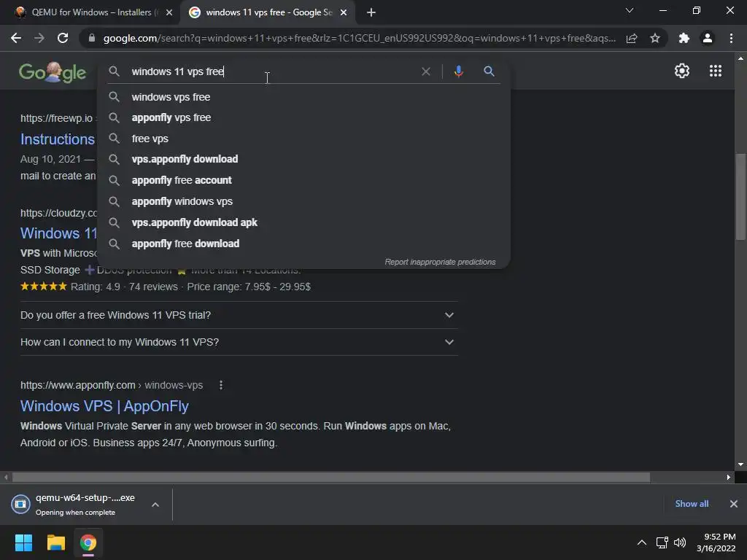The width and height of the screenshot is (747, 560).
Task: Open the Instructions result from freewp.io
Action: (58, 139)
